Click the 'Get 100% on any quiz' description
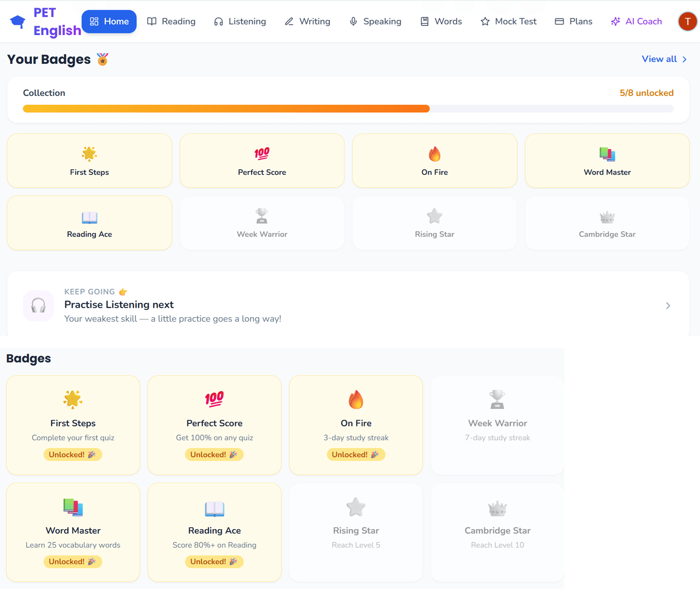 214,438
